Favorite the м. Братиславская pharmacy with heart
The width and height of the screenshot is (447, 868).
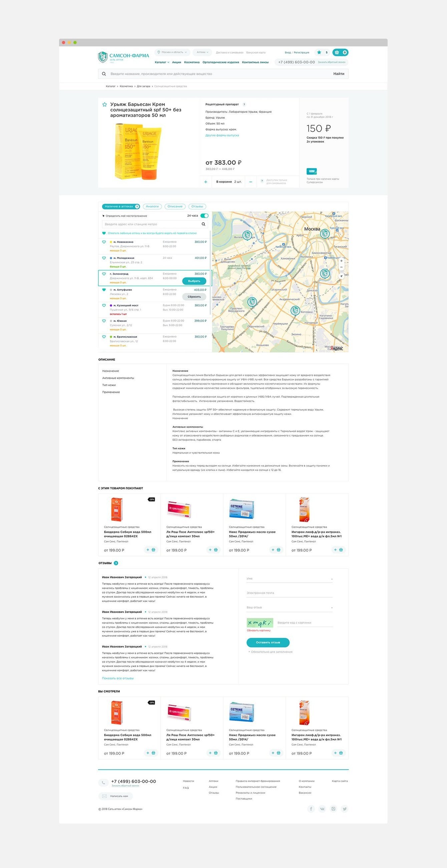click(104, 336)
